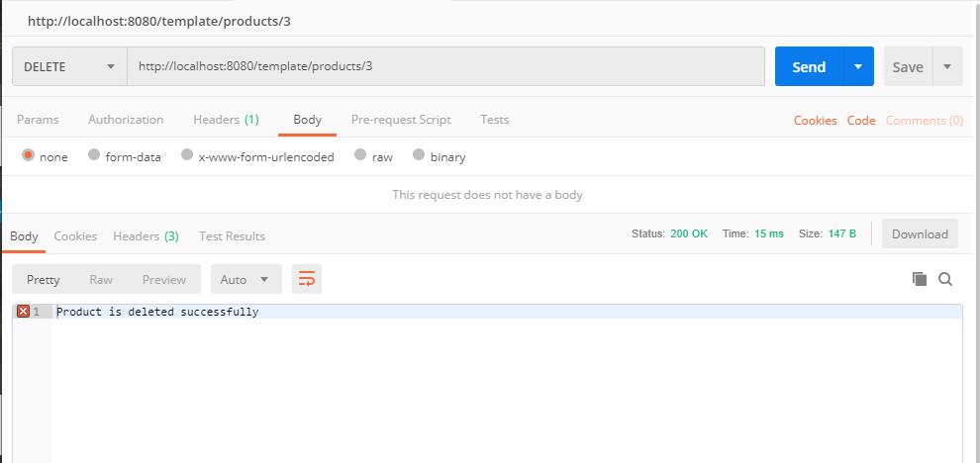This screenshot has height=463, width=980.
Task: Open the response Headers (3) tab
Action: 146,236
